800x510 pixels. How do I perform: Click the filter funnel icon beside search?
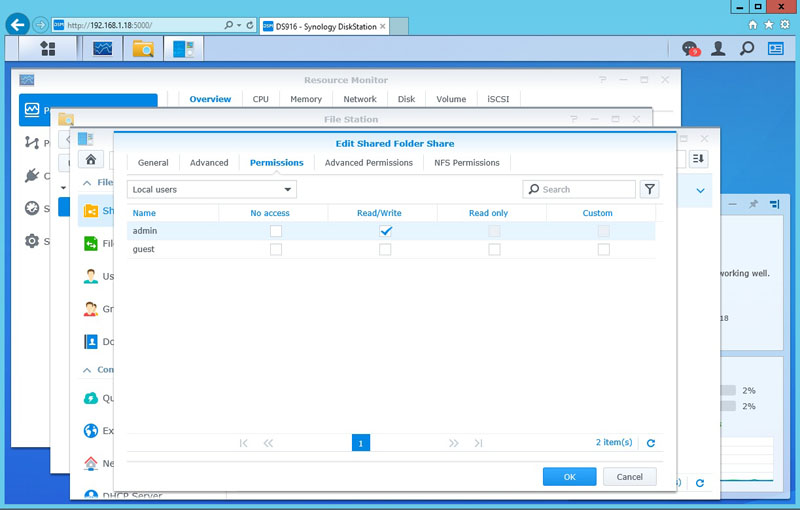click(x=649, y=189)
